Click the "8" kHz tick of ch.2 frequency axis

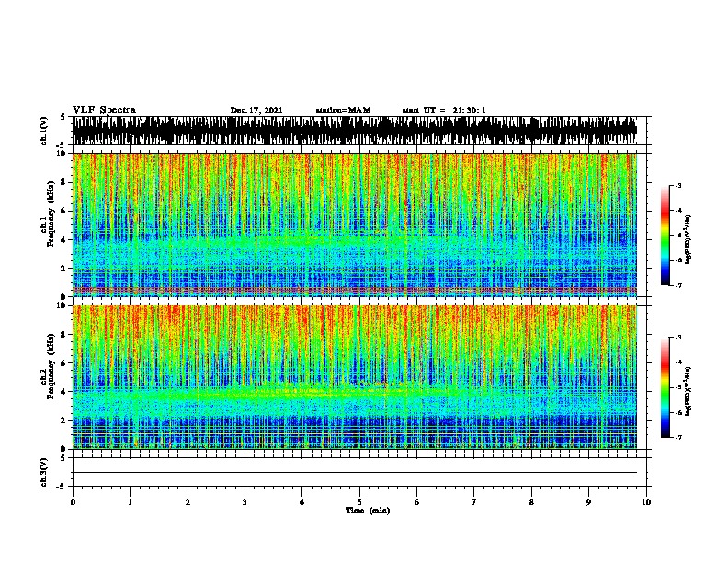coord(64,335)
